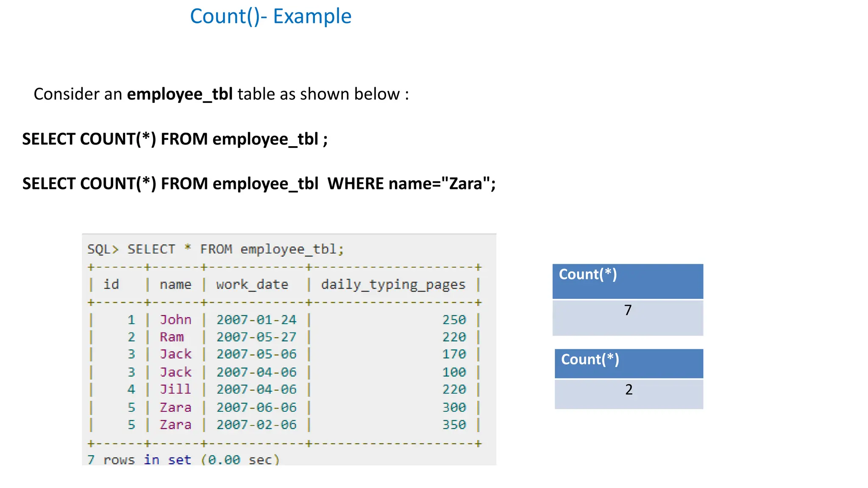Click the 'name' column header
This screenshot has height=488, width=868.
coord(175,285)
